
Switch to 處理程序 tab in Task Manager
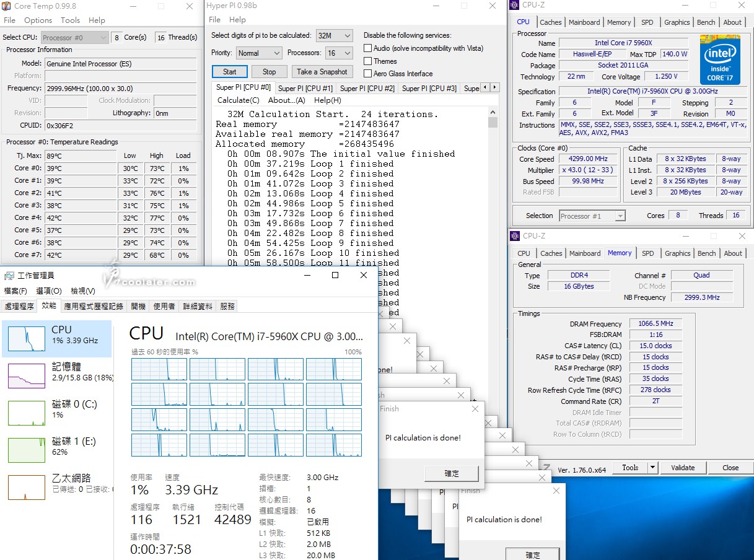pyautogui.click(x=19, y=306)
